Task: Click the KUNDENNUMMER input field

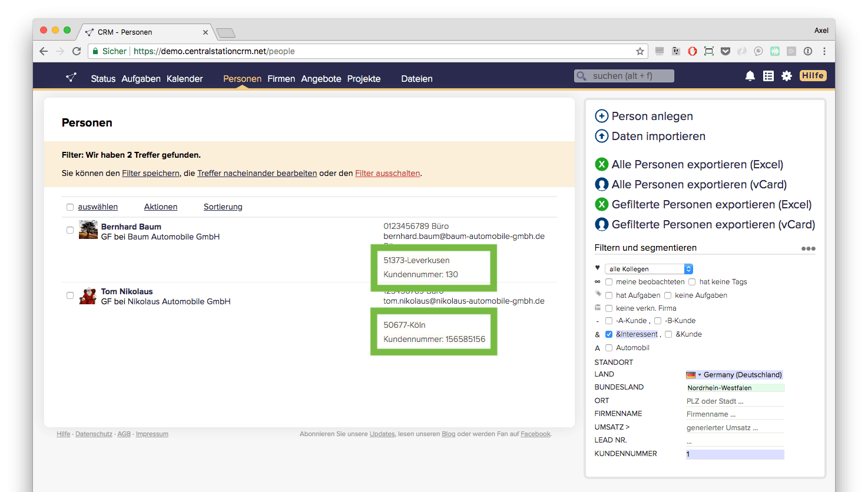Action: (734, 454)
